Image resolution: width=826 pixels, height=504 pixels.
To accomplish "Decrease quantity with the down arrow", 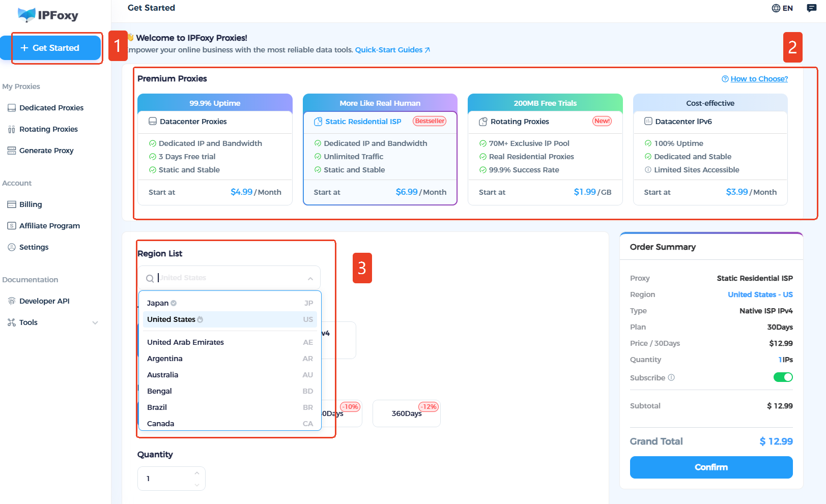I will click(197, 485).
